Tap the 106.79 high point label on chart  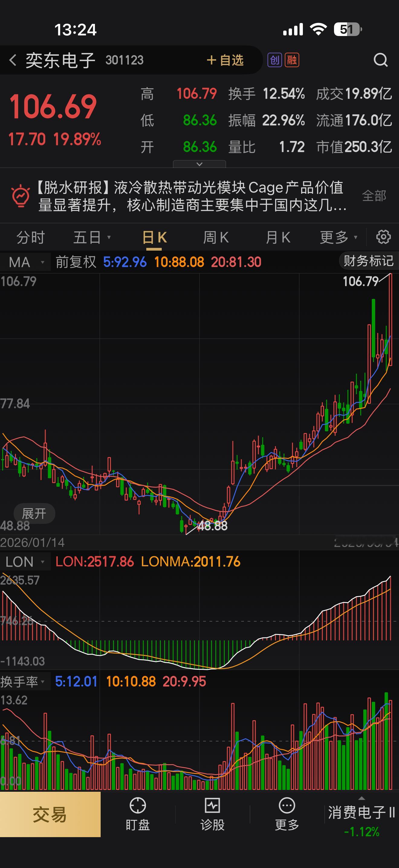pos(361,281)
